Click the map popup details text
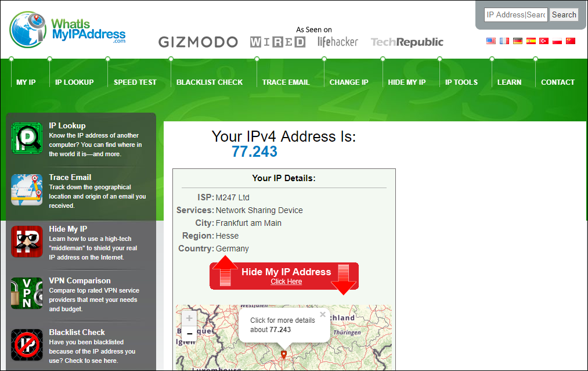 click(x=283, y=325)
